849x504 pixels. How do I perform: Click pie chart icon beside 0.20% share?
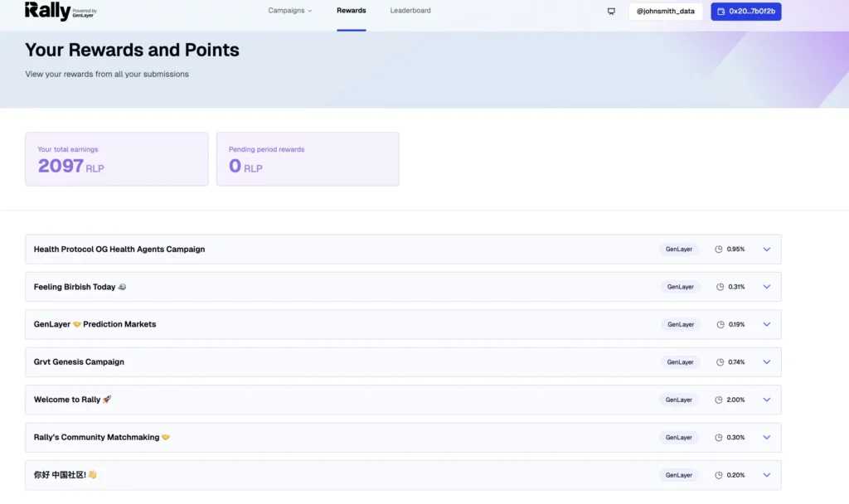pos(718,475)
